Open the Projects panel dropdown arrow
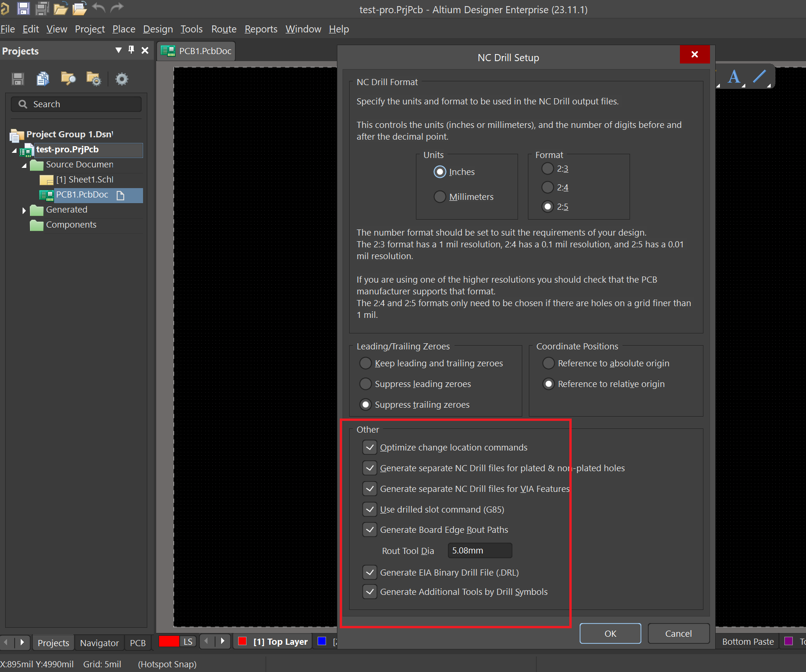 pos(118,50)
